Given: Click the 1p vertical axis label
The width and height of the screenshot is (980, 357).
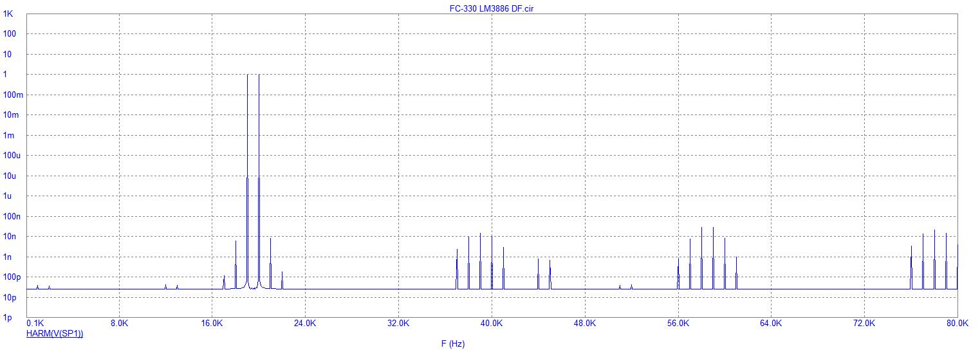Looking at the screenshot, I should pos(8,318).
